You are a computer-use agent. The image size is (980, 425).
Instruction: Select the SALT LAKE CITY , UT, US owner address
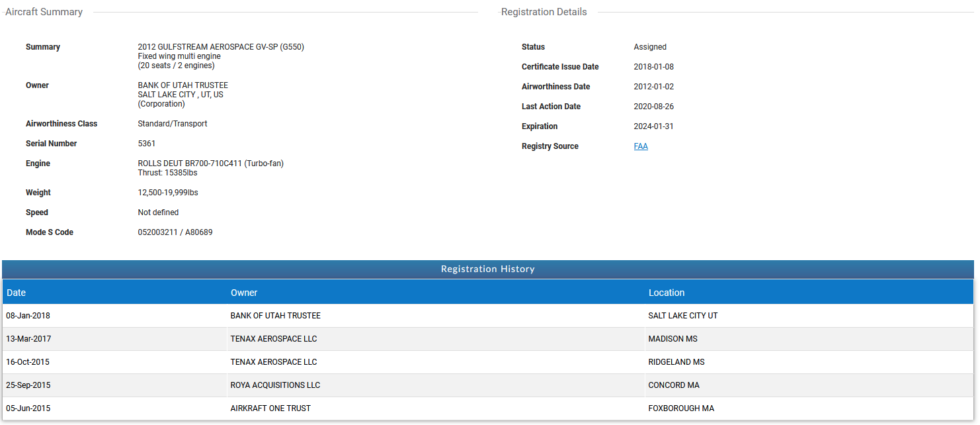tap(181, 95)
